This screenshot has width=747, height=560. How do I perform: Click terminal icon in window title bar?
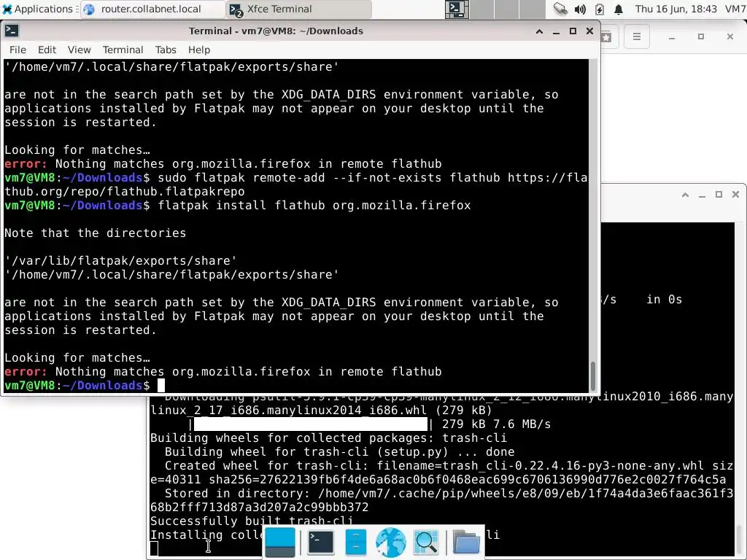(12, 31)
